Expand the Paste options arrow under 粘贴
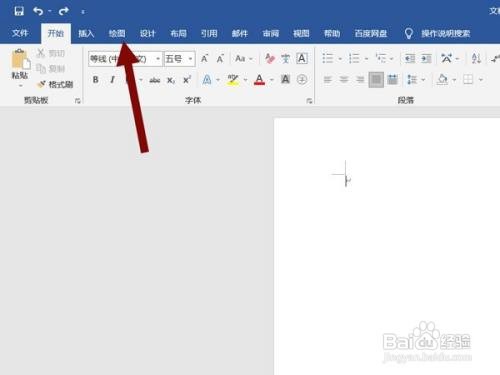 (x=20, y=86)
